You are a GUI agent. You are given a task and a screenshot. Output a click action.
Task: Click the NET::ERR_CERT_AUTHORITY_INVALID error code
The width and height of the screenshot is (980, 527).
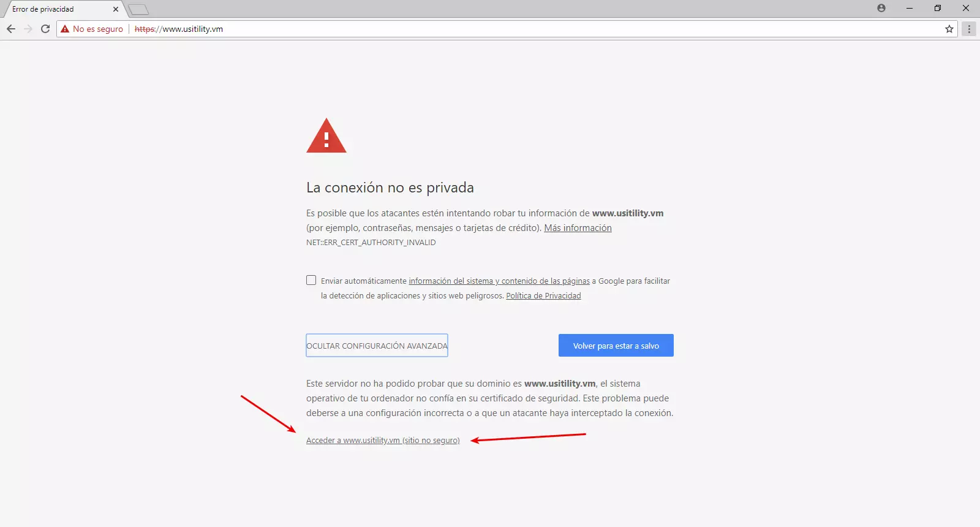tap(371, 243)
